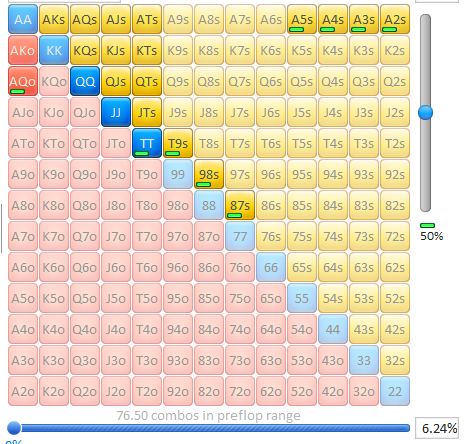This screenshot has height=444, width=467.
Task: Add J9s to the range
Action: tap(178, 112)
